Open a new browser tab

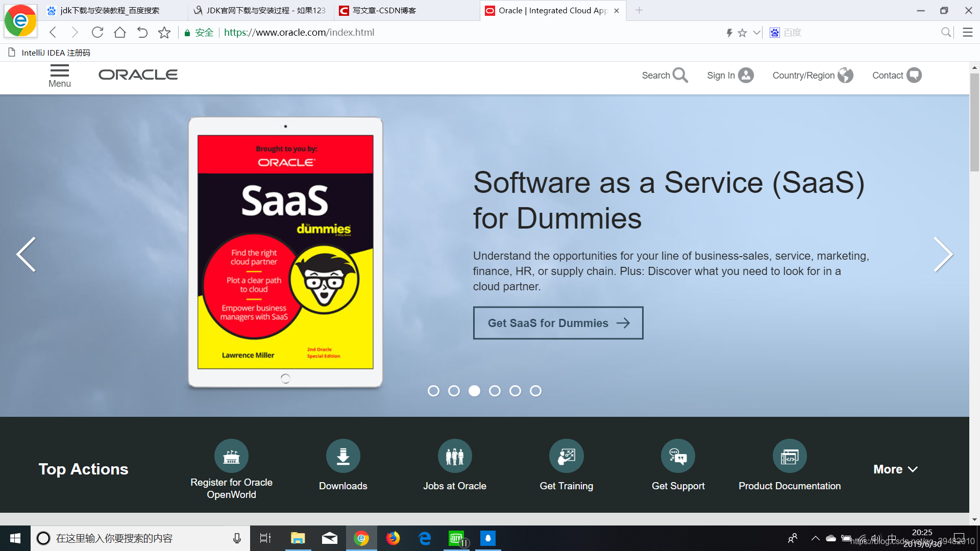[639, 10]
